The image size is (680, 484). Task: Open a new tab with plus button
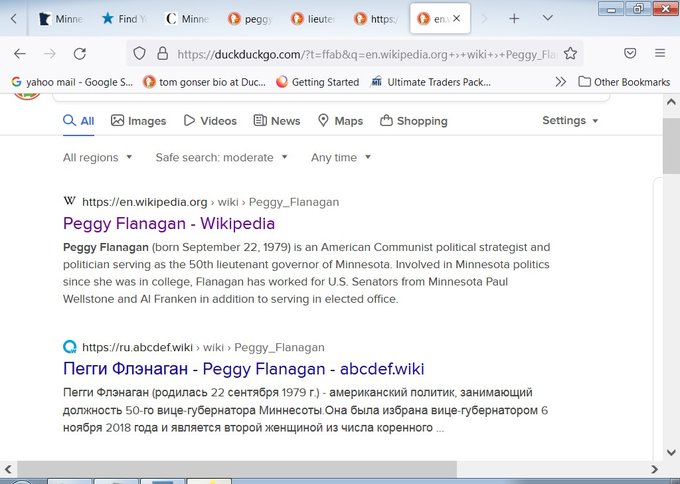coord(514,19)
